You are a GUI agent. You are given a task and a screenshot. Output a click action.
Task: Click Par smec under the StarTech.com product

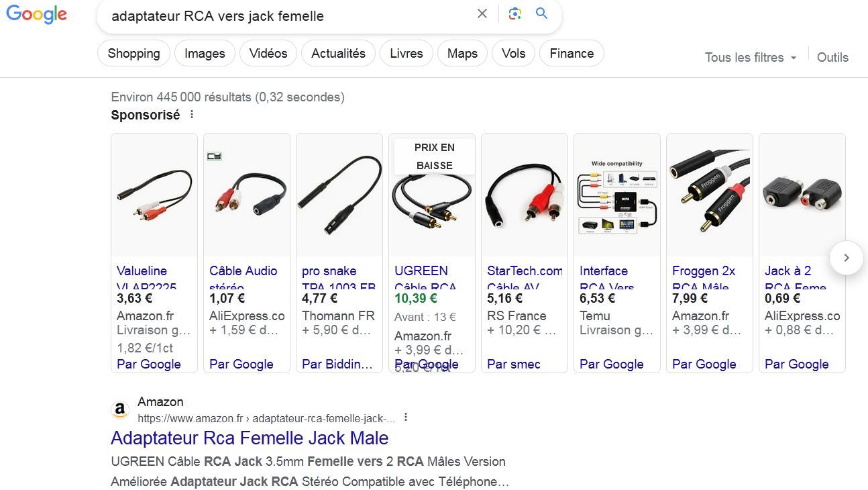(x=514, y=364)
